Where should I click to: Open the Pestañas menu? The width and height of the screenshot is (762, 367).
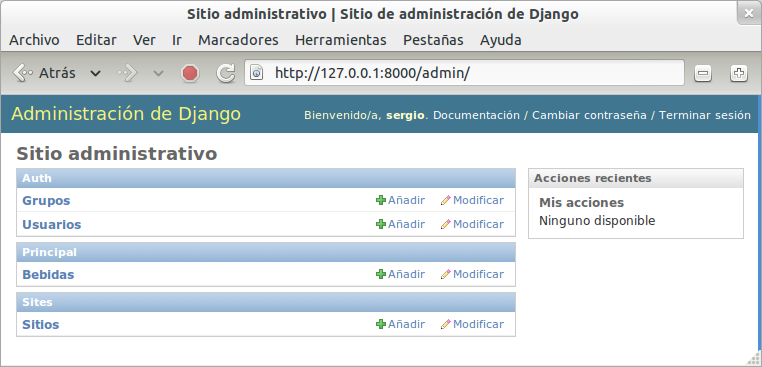pyautogui.click(x=433, y=40)
